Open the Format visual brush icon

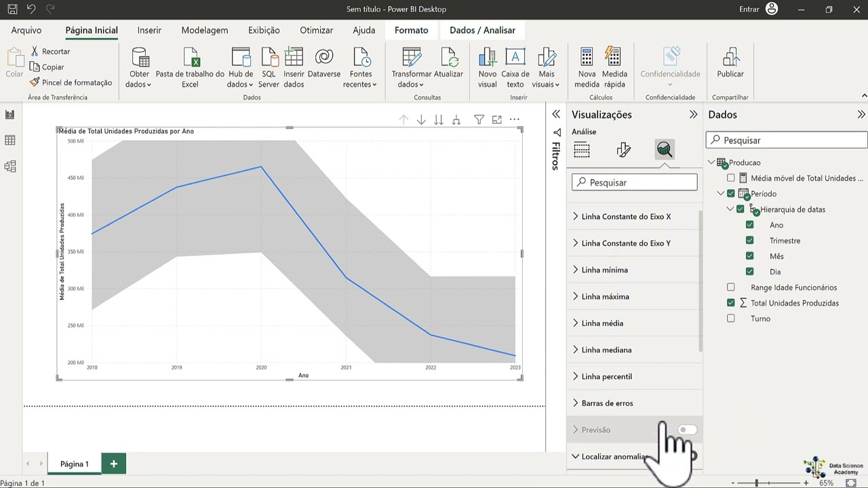624,150
